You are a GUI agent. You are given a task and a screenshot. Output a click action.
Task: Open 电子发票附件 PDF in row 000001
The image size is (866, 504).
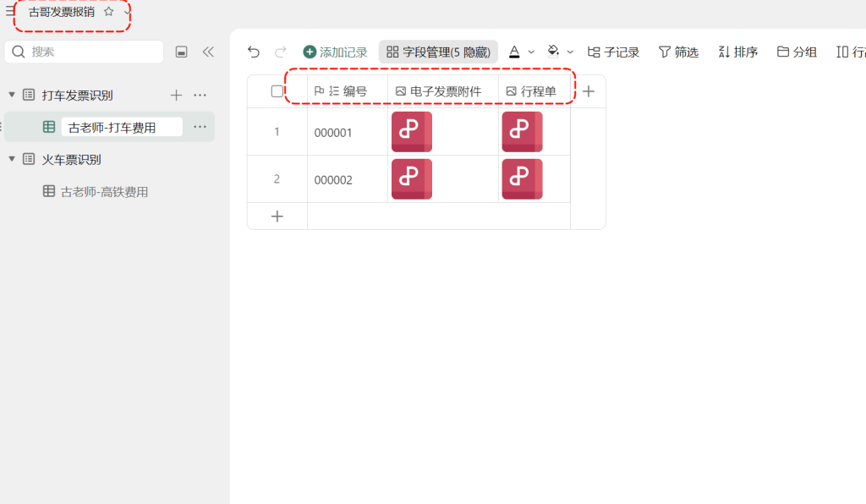pyautogui.click(x=412, y=132)
